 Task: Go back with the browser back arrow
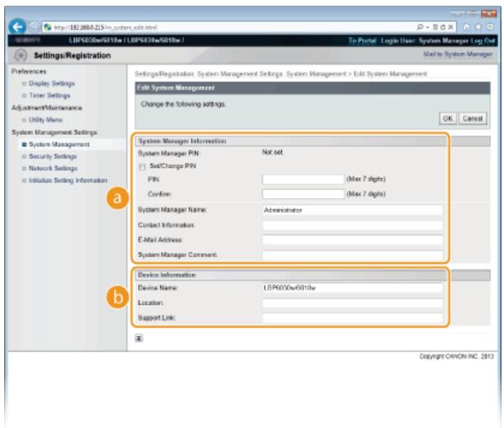[17, 26]
